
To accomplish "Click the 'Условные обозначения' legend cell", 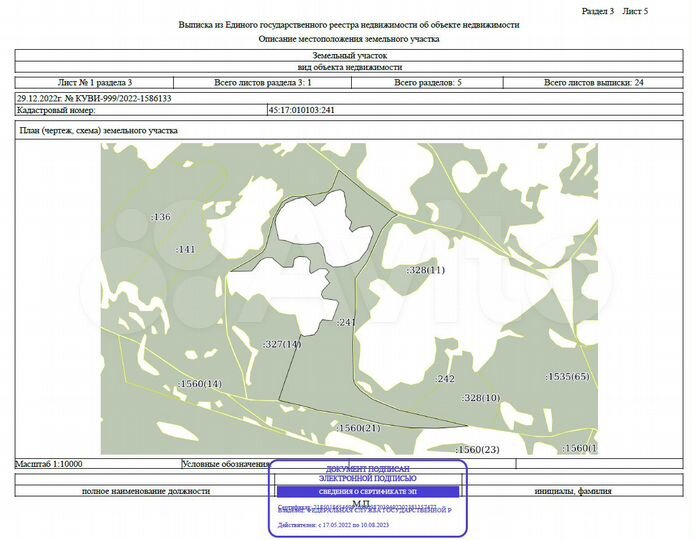I will point(226,464).
